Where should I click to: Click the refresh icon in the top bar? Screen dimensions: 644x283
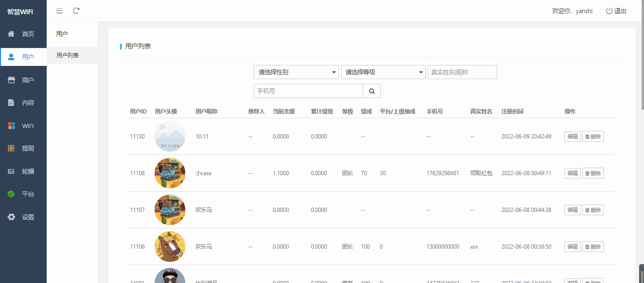pyautogui.click(x=76, y=11)
